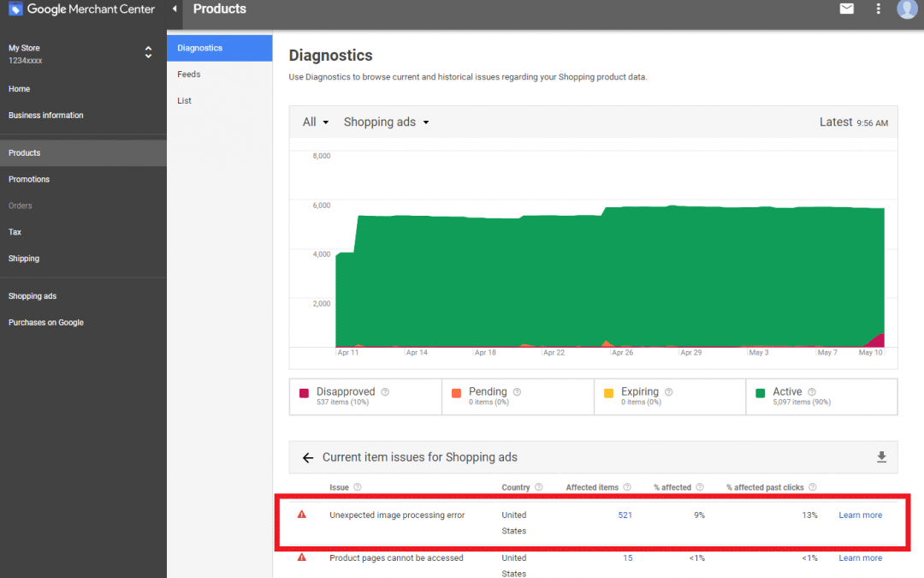
Task: Click the Google Merchant Center logo icon
Action: tap(15, 9)
